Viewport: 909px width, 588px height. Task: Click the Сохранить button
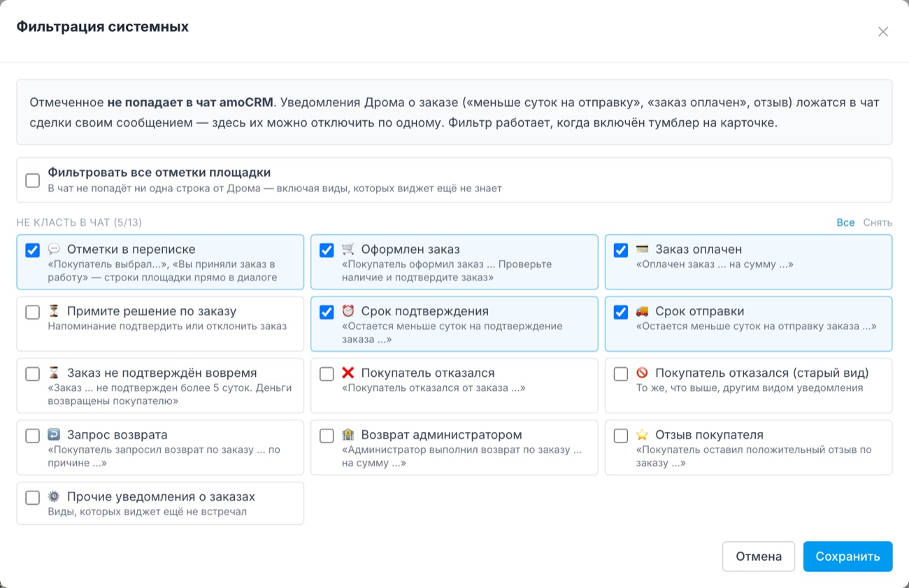click(847, 557)
